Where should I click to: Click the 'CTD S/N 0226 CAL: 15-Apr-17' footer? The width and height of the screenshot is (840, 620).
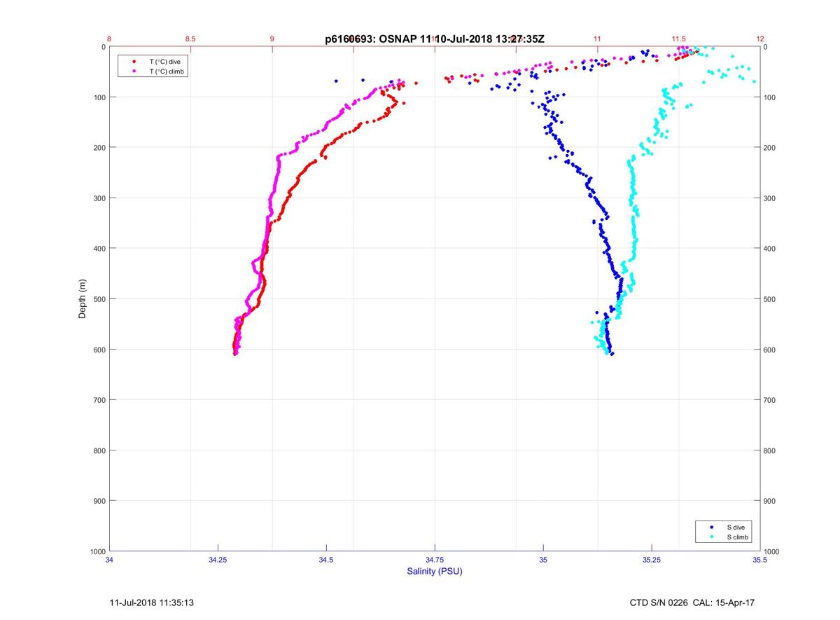(x=692, y=602)
